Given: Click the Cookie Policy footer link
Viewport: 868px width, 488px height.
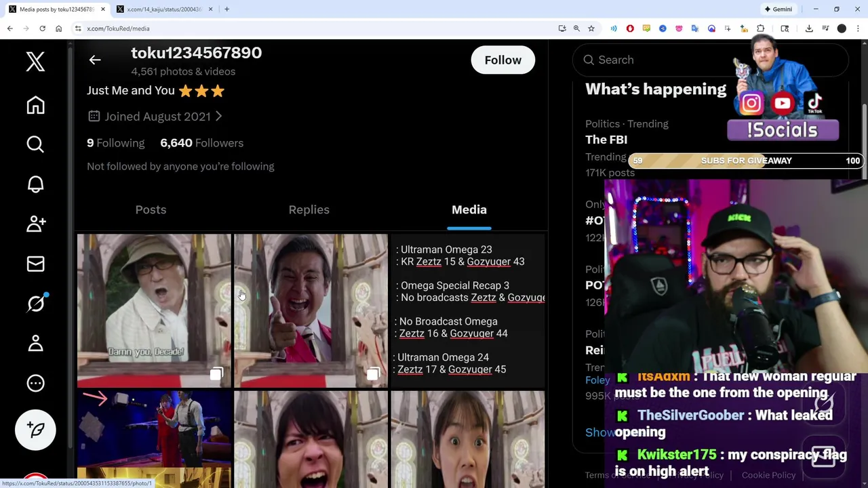Looking at the screenshot, I should [768, 475].
